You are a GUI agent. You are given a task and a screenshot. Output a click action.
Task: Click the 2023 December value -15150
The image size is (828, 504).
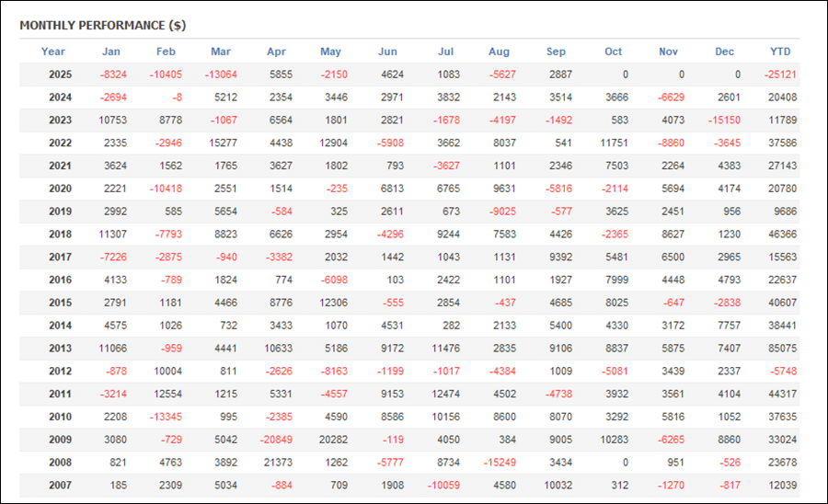click(x=725, y=120)
